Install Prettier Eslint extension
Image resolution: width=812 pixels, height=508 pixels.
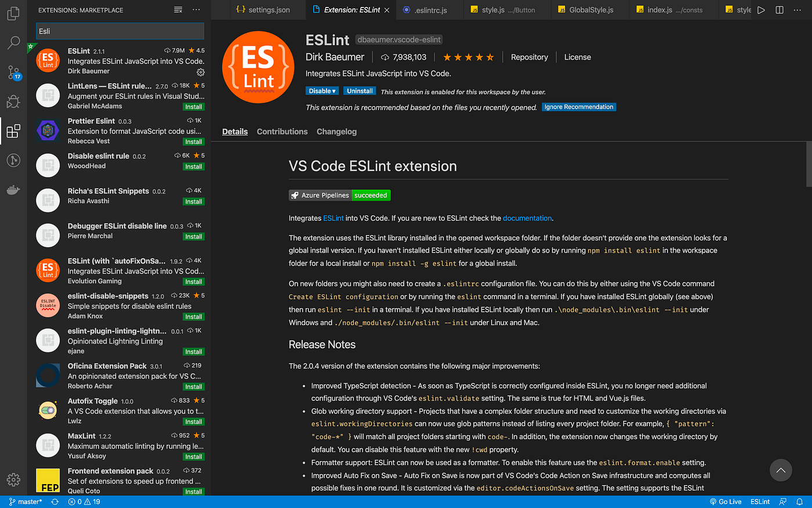coord(194,142)
